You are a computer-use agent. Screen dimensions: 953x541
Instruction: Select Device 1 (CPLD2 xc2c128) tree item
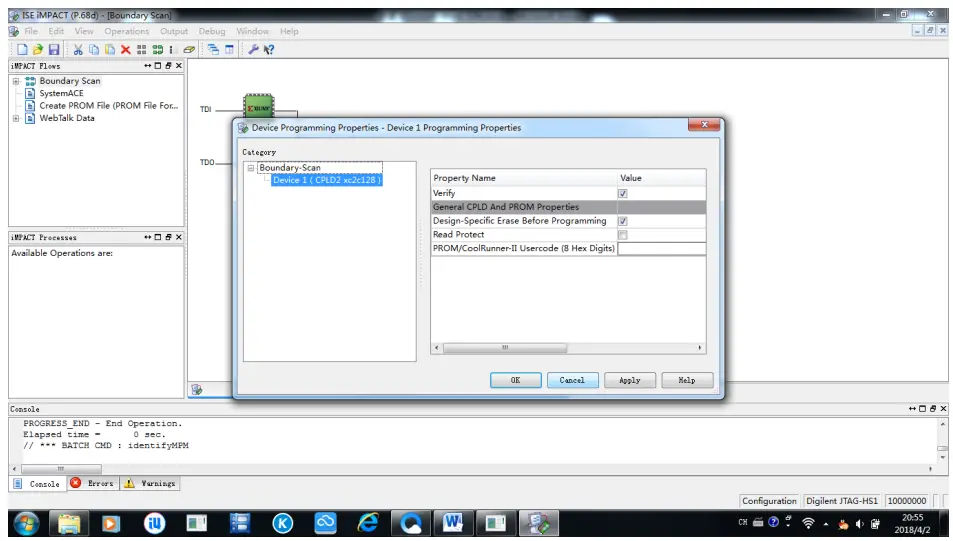point(326,180)
